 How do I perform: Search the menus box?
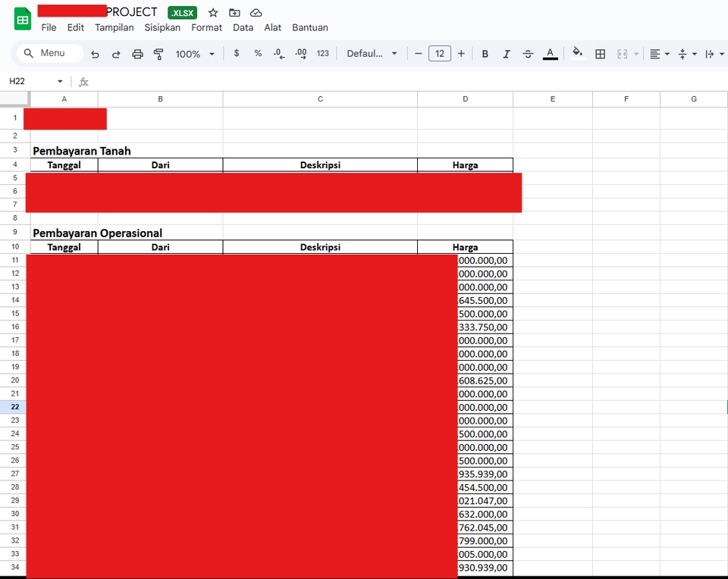(50, 53)
